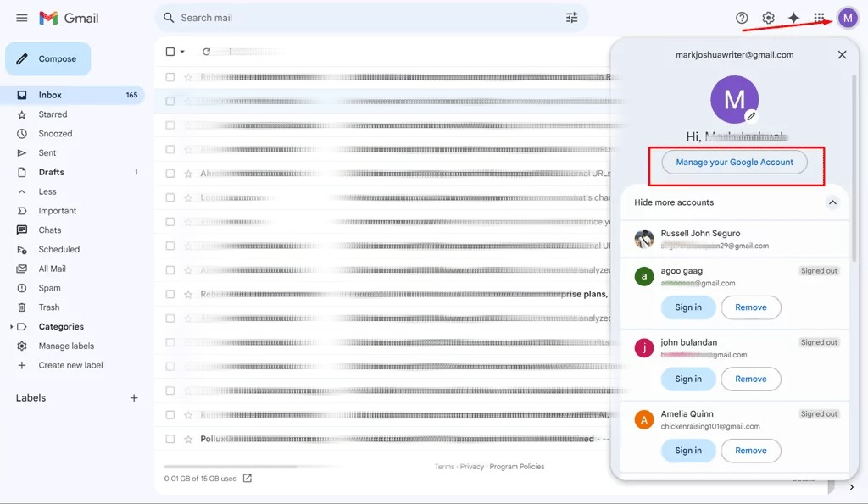Click the Gmail logo
Screen dimensions: 868x504
click(x=69, y=18)
